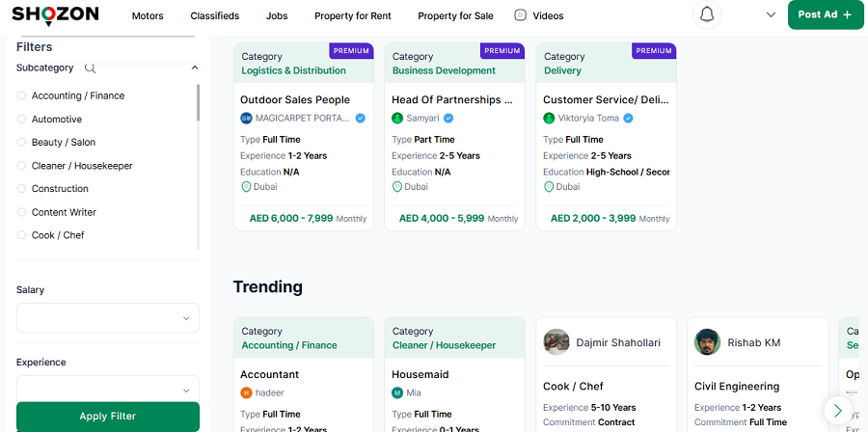This screenshot has width=868, height=432.
Task: Open Property for Rent section
Action: [353, 16]
